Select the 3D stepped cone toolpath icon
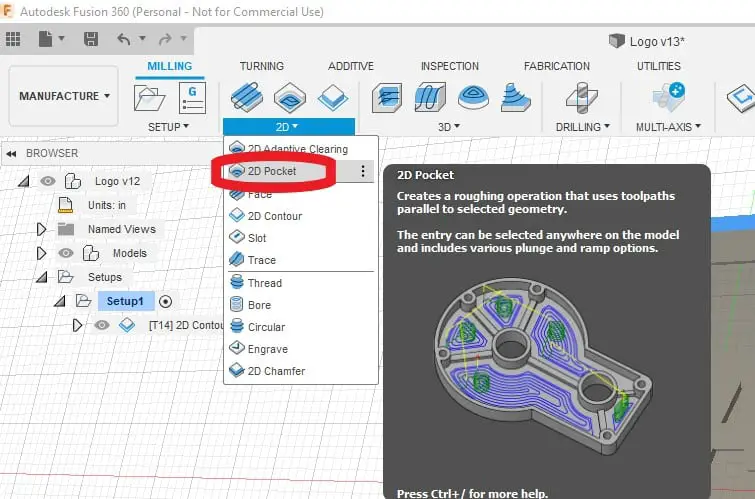 (x=515, y=97)
